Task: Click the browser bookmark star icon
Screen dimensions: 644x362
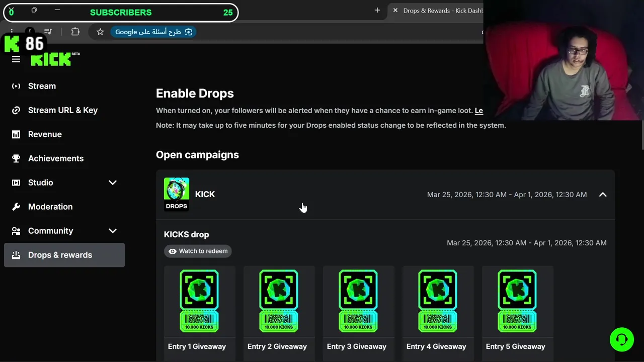Action: pos(100,32)
